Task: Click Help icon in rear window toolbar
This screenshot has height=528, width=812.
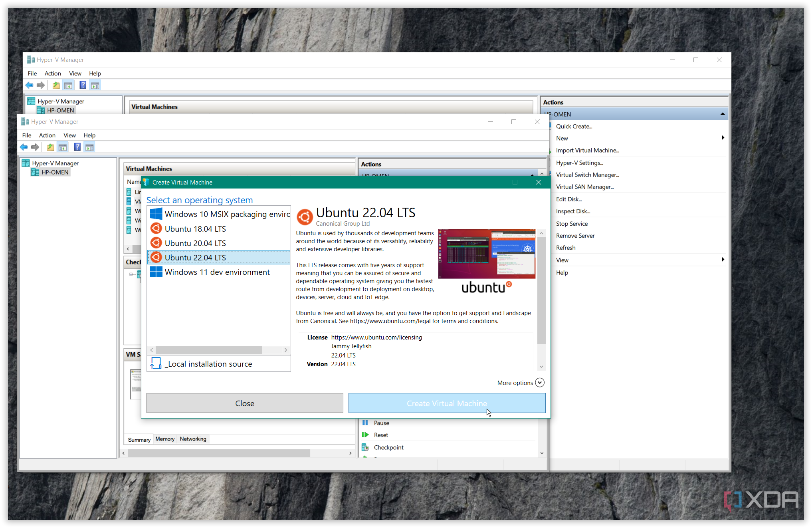Action: (83, 85)
